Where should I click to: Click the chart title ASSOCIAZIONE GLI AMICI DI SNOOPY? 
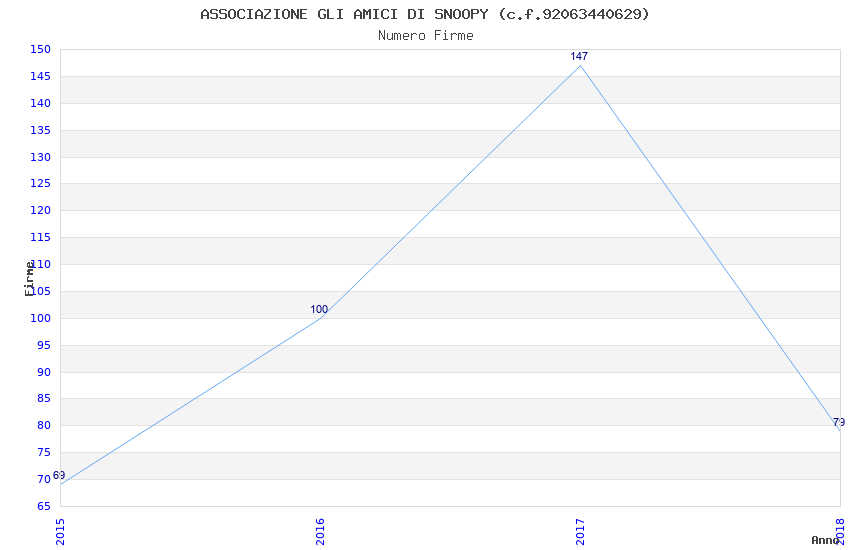point(344,14)
